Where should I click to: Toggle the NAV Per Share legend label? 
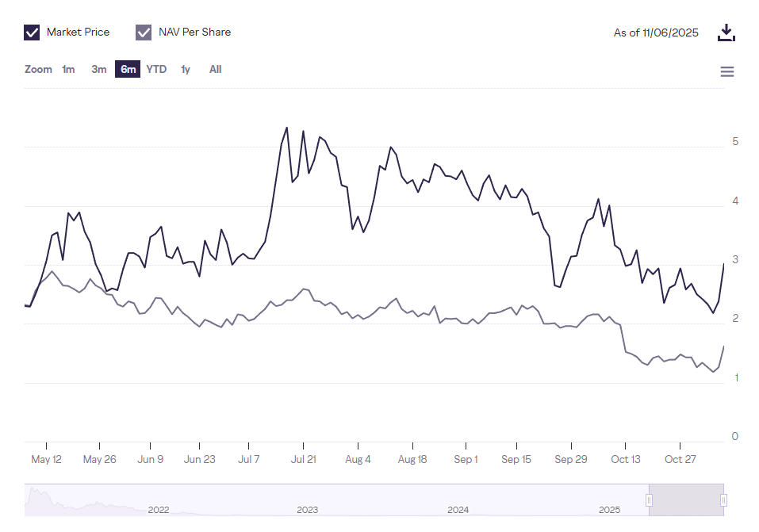[195, 32]
